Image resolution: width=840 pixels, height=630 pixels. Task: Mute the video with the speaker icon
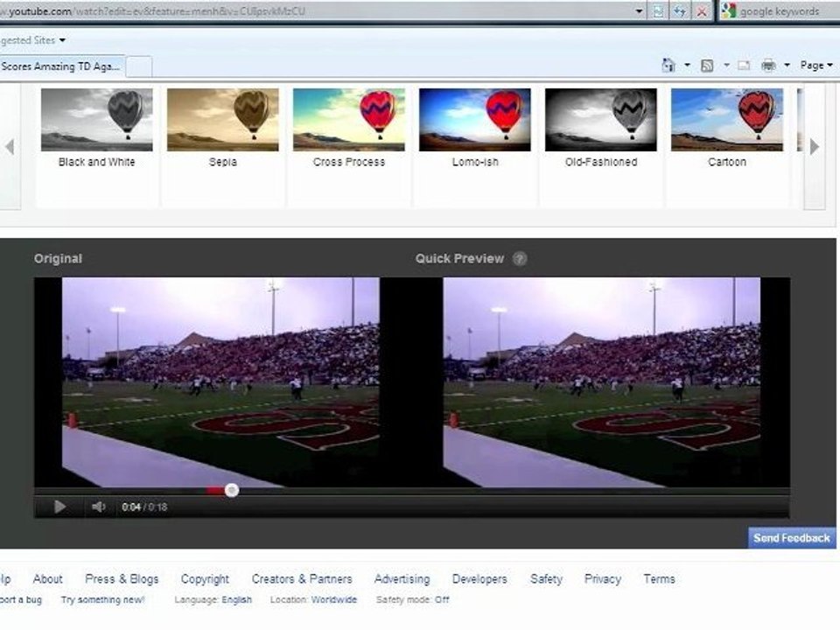coord(99,507)
